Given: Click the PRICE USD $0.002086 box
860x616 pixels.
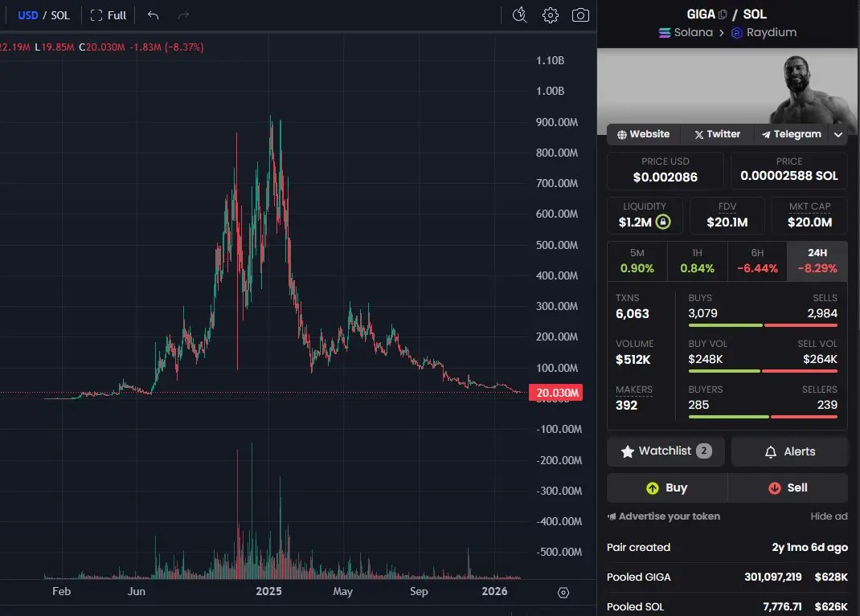Looking at the screenshot, I should (x=665, y=170).
